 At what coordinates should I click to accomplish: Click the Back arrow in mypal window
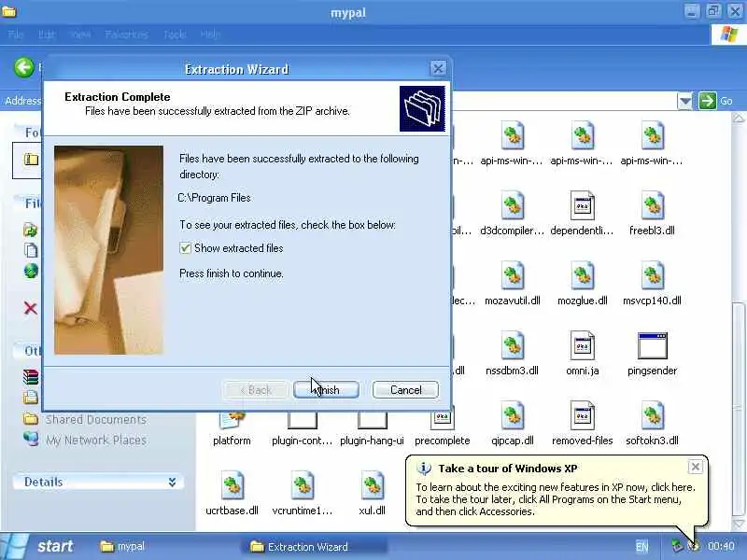pos(23,67)
